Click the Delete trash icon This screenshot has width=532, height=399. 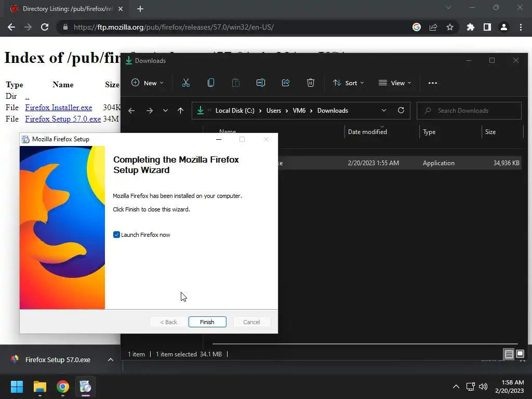(311, 83)
